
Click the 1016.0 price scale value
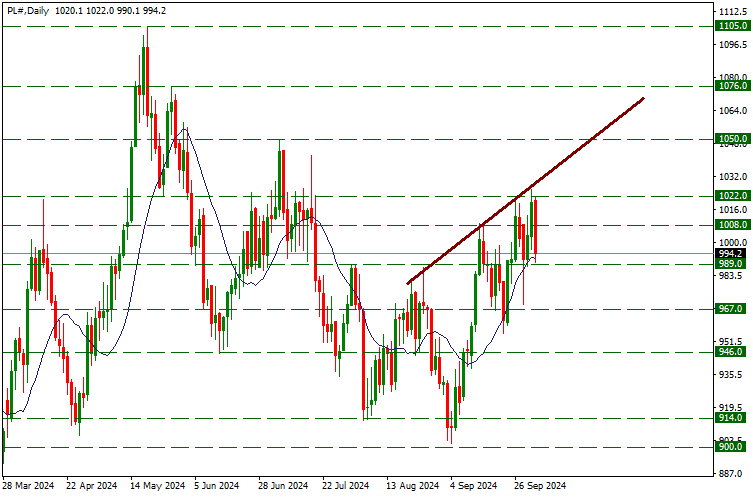733,210
